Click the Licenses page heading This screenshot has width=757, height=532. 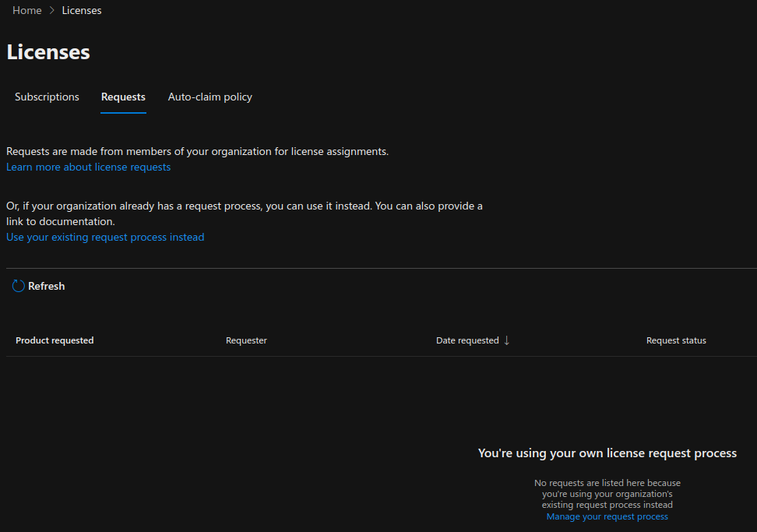48,52
